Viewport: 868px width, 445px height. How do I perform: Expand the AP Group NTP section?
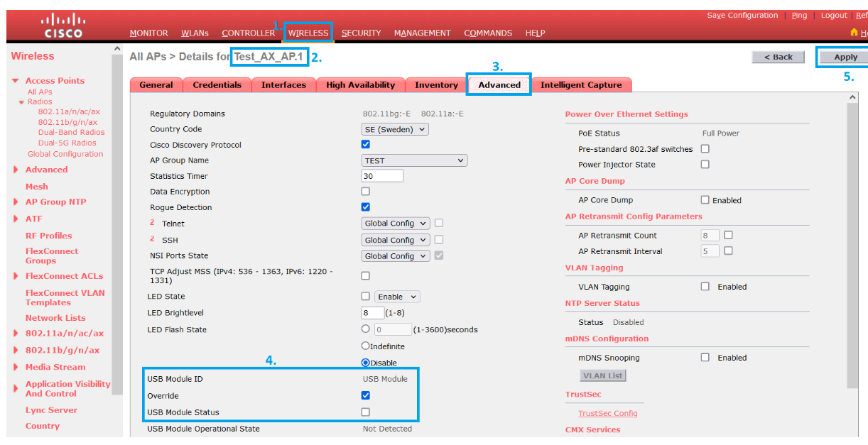(16, 202)
